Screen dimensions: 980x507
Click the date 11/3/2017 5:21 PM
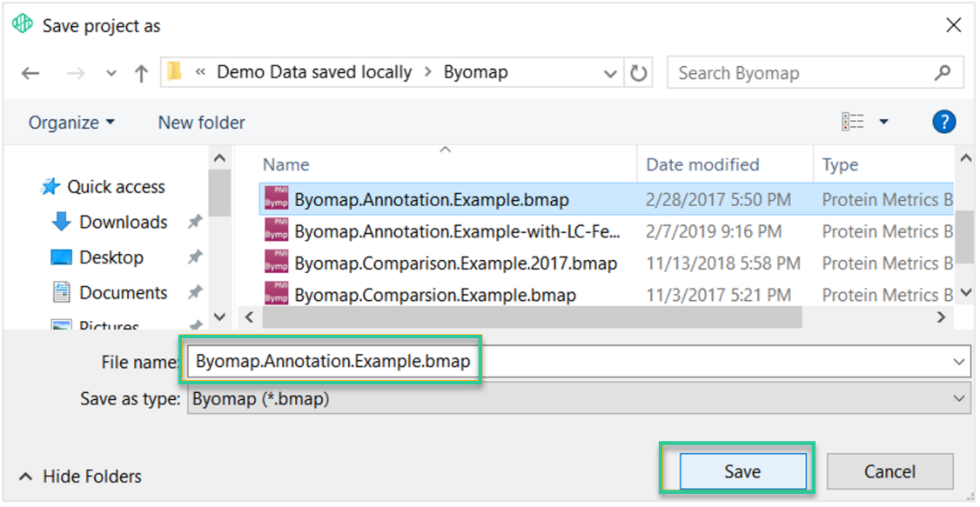pyautogui.click(x=718, y=295)
